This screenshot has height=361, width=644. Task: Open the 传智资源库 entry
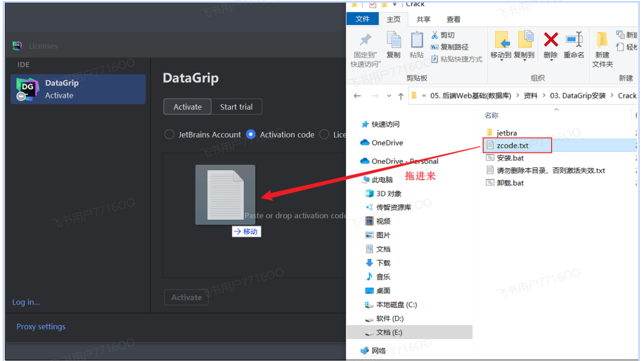tap(389, 207)
